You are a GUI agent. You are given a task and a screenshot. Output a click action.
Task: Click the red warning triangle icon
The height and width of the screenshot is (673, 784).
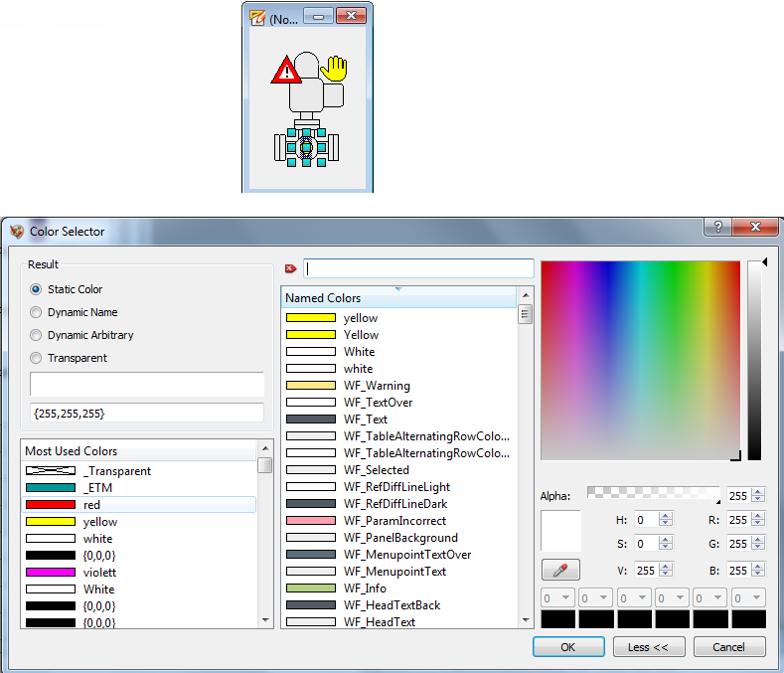point(286,71)
